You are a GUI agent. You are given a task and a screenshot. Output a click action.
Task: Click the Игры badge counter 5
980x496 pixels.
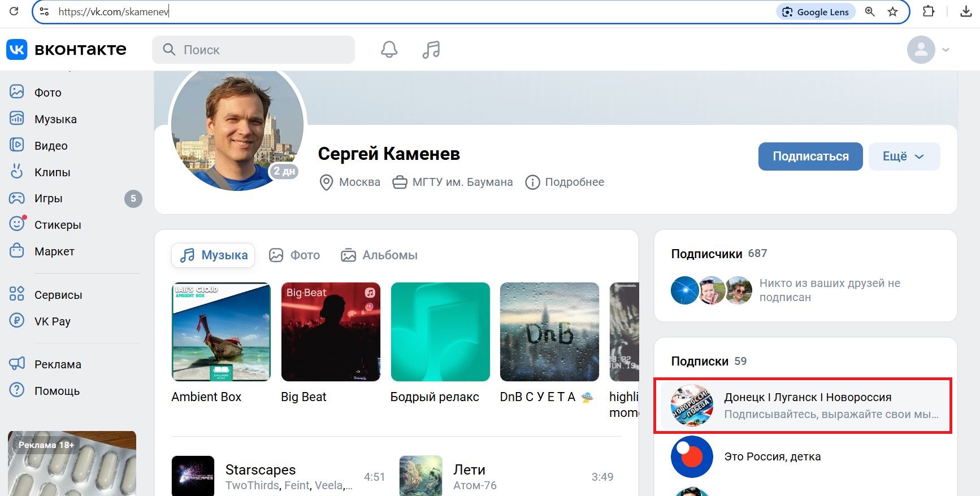point(133,198)
